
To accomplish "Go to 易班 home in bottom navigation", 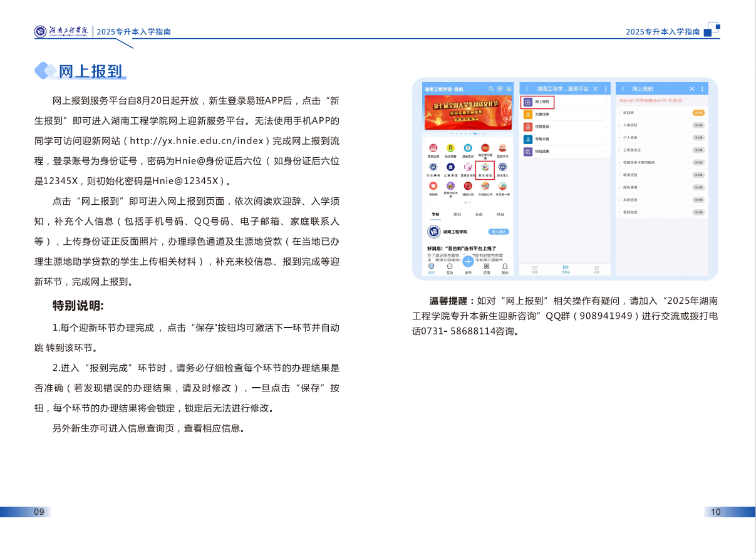I will click(x=432, y=269).
